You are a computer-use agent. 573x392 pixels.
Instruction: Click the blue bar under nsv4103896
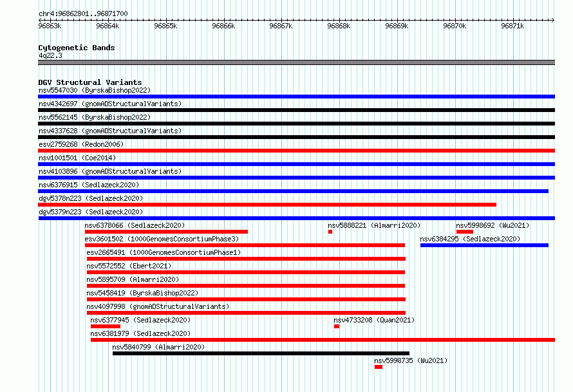point(296,178)
